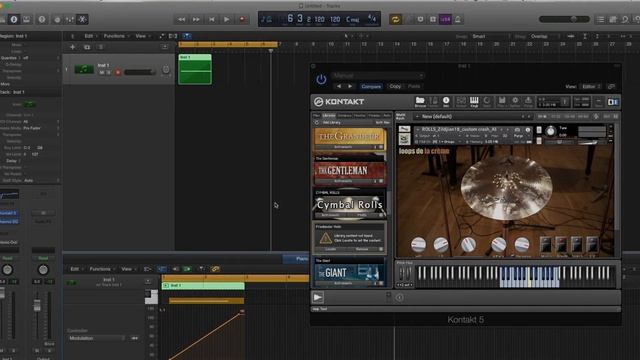
Task: Toggle the Kontakt plugin power button
Action: point(321,79)
